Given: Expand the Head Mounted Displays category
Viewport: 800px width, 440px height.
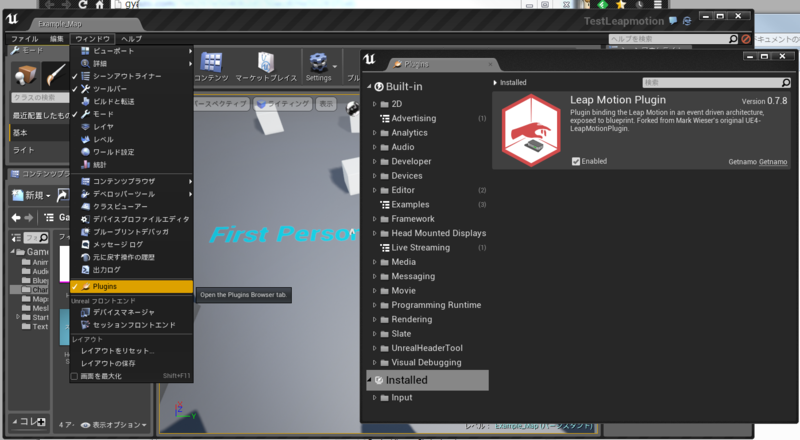Looking at the screenshot, I should (374, 233).
